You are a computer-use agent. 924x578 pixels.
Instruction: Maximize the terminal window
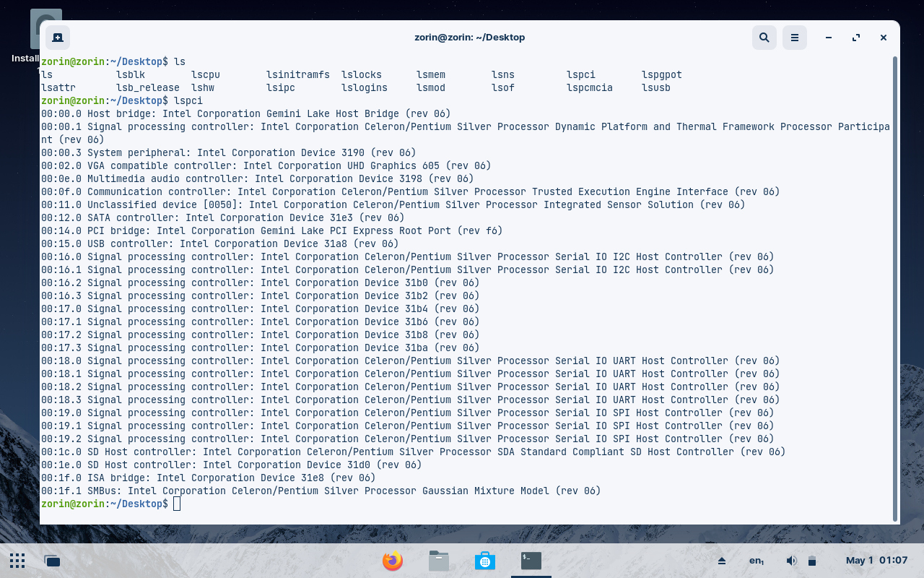point(856,38)
